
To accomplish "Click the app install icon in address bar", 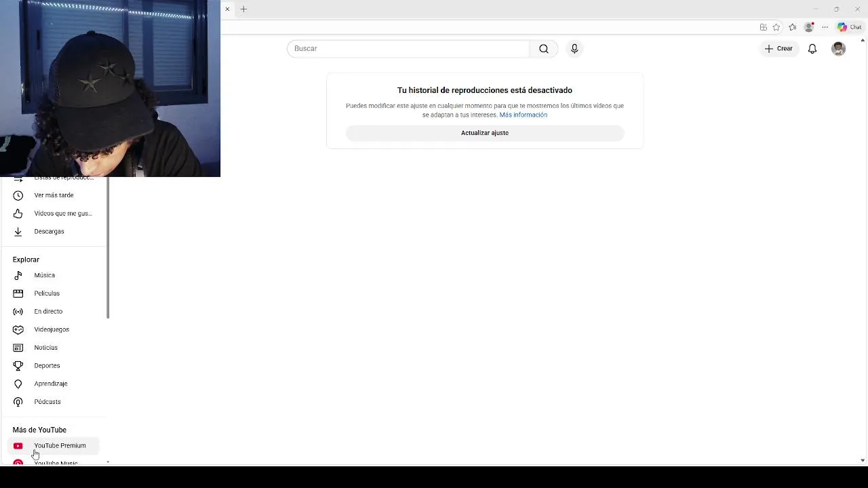I will (764, 27).
